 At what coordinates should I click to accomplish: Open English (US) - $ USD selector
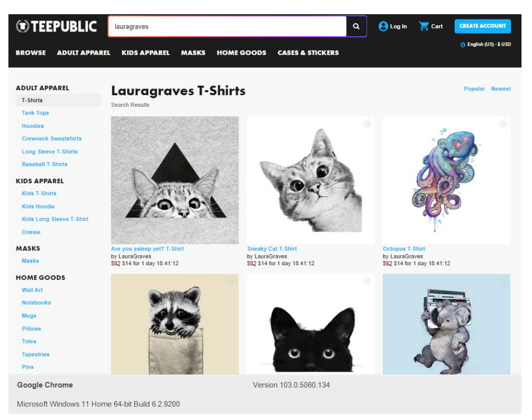[x=489, y=45]
